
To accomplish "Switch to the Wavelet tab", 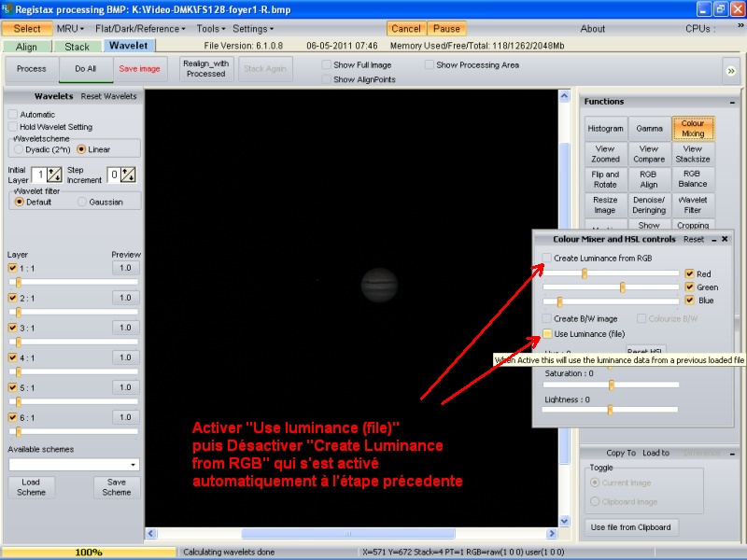I will (129, 45).
